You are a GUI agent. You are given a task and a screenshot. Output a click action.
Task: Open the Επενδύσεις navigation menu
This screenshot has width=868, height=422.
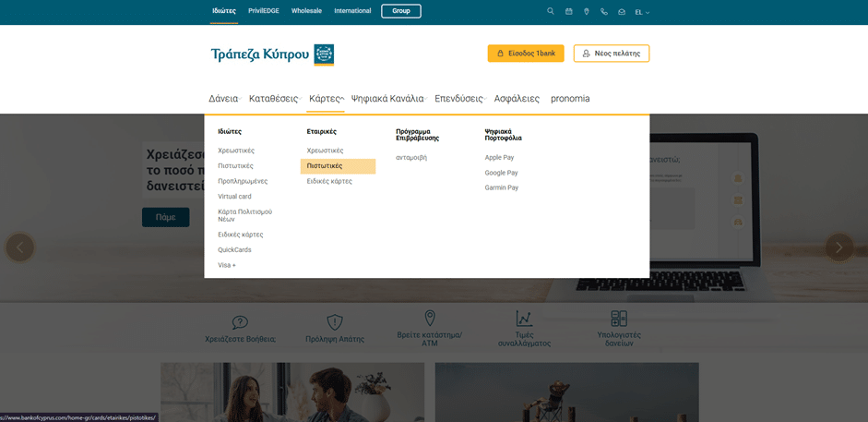coord(459,99)
